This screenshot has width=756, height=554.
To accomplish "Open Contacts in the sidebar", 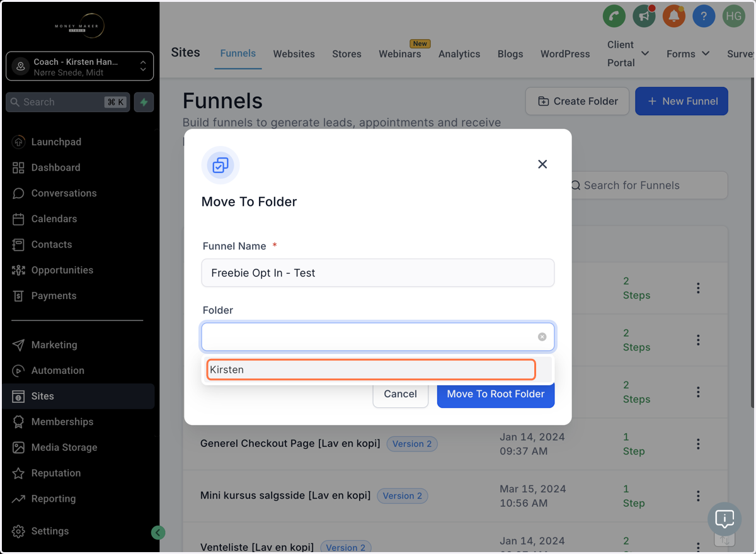I will pyautogui.click(x=52, y=244).
